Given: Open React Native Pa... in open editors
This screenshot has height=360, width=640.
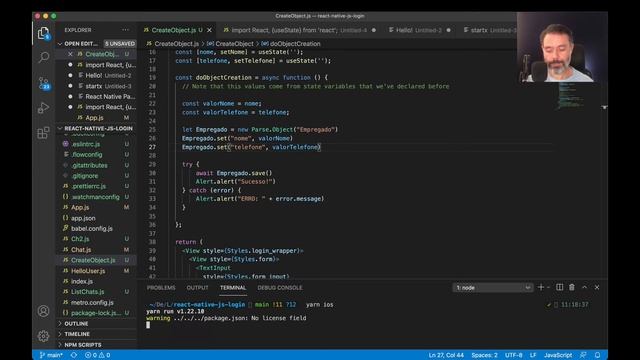Looking at the screenshot, I should 96,96.
